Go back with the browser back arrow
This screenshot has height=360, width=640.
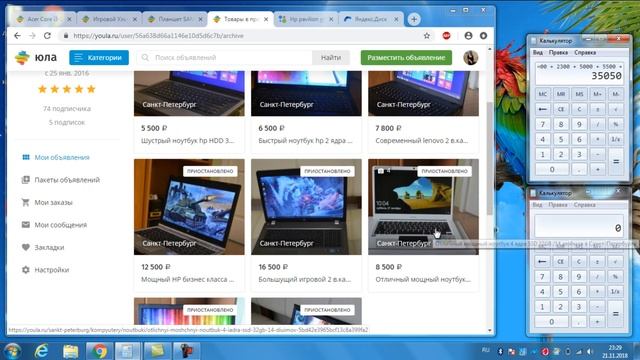click(x=17, y=36)
